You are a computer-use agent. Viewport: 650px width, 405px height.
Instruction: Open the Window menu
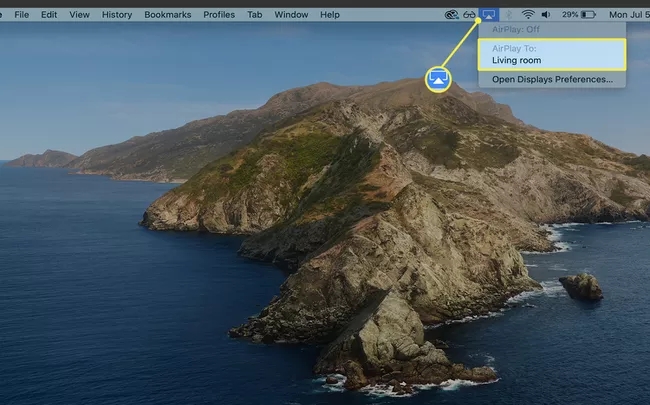pyautogui.click(x=291, y=15)
